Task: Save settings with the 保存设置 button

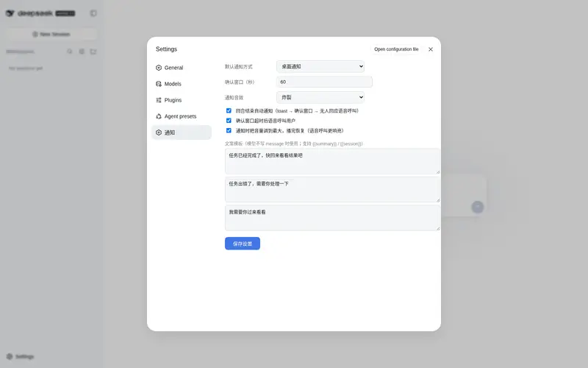Action: (243, 244)
